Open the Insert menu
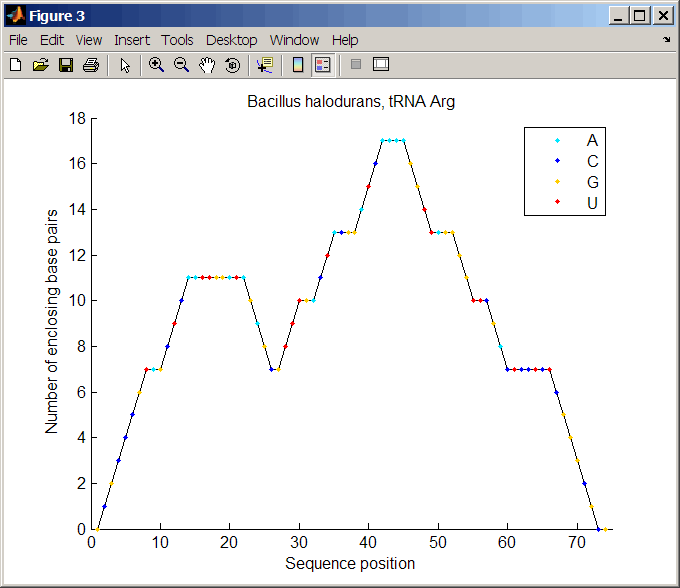Viewport: 680px width, 588px height. pos(132,40)
